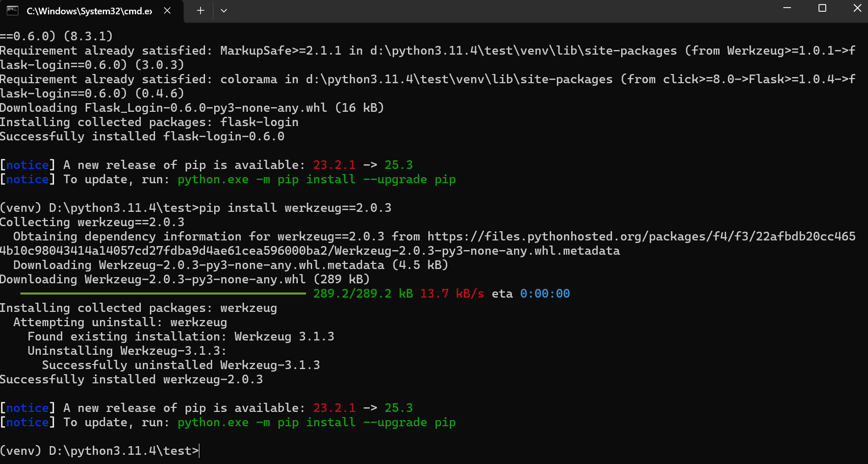Minimize the terminal window
This screenshot has height=464, width=868.
787,8
